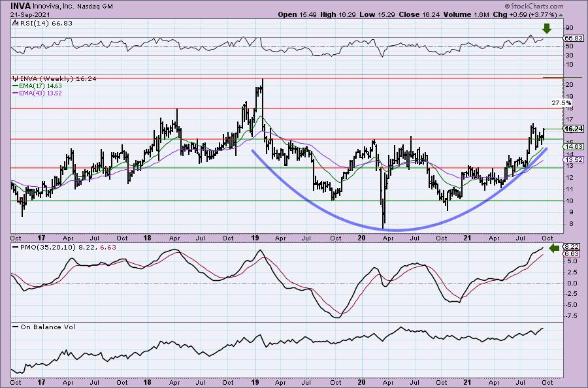588x388 pixels.
Task: Click the INVA ticker symbol in header
Action: tap(20, 7)
